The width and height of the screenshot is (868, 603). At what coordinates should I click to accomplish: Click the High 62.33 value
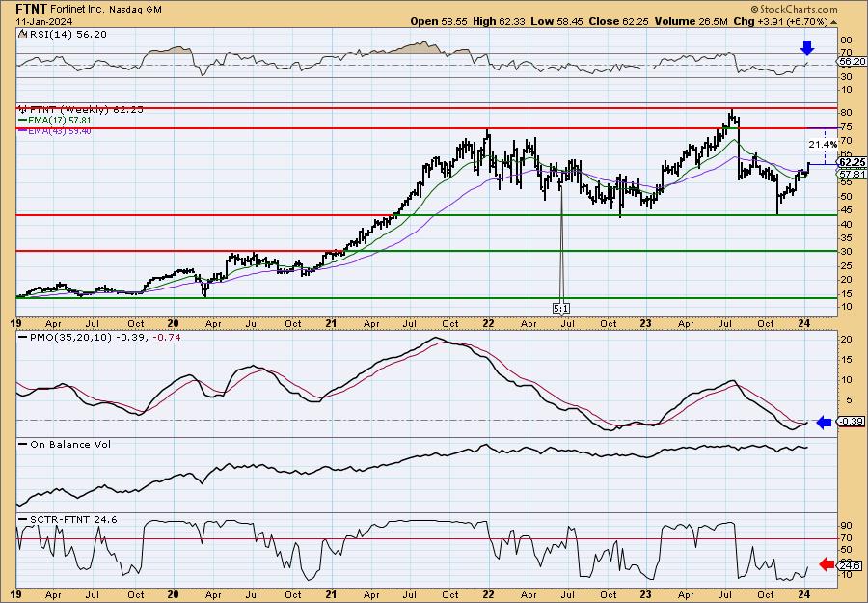[x=499, y=21]
